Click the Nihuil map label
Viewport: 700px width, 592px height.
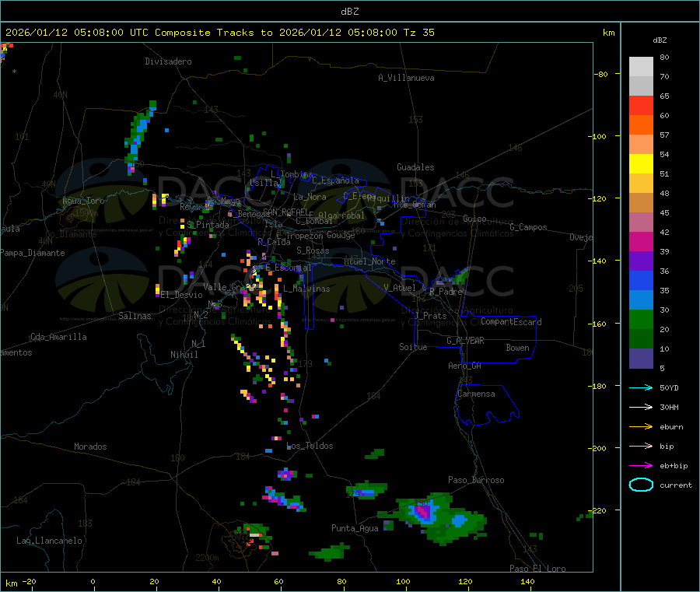184,355
